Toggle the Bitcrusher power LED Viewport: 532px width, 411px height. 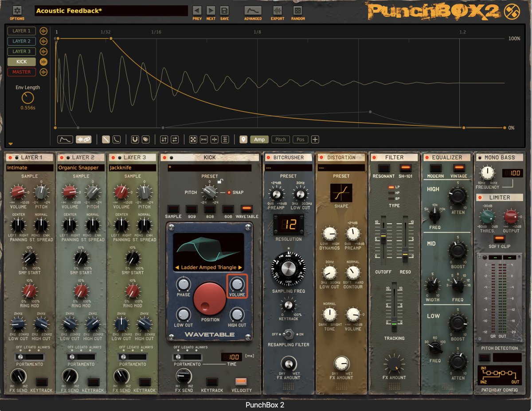268,158
